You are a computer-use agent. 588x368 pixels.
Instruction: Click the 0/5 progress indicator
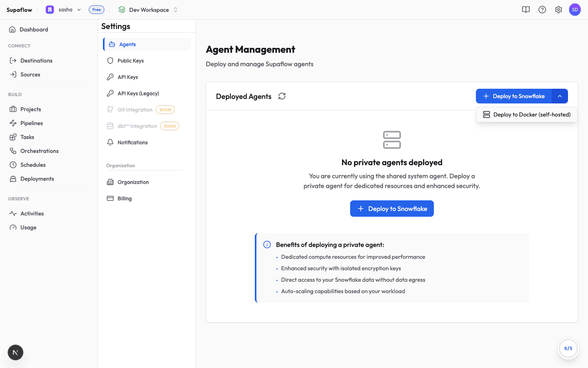pyautogui.click(x=568, y=348)
